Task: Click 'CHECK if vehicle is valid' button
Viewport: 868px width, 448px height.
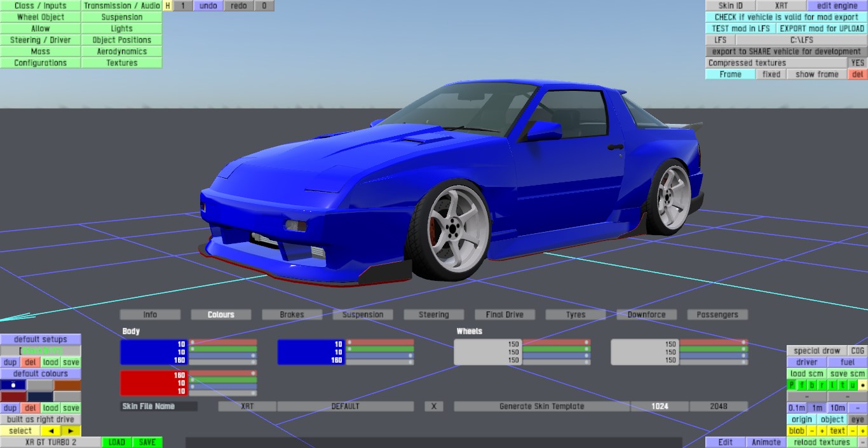Action: pos(787,17)
